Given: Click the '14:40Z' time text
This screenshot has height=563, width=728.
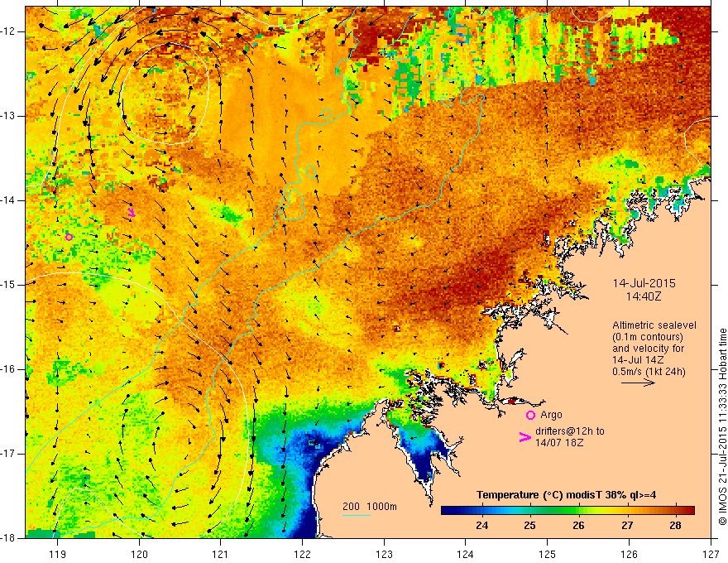Looking at the screenshot, I should pyautogui.click(x=643, y=296).
